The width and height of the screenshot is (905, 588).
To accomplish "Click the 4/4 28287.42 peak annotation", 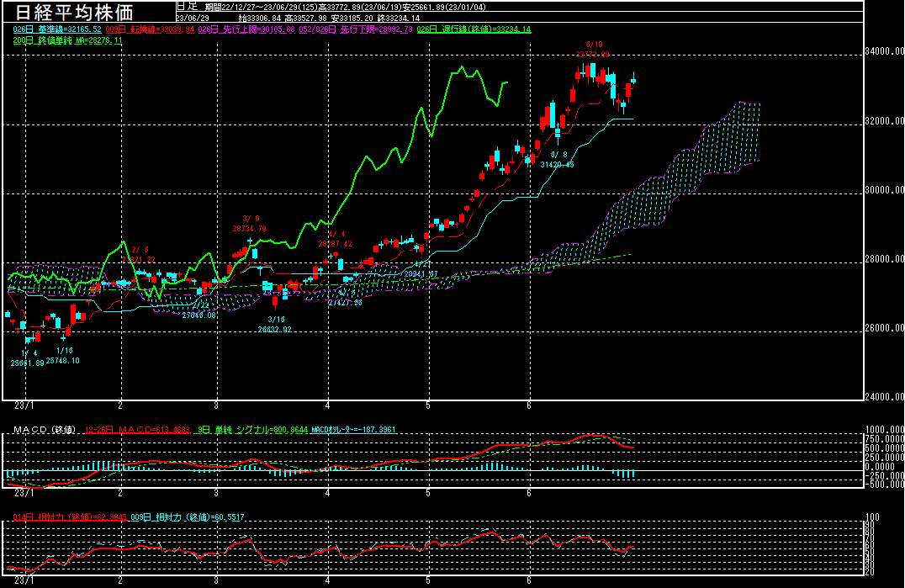I will coord(336,239).
